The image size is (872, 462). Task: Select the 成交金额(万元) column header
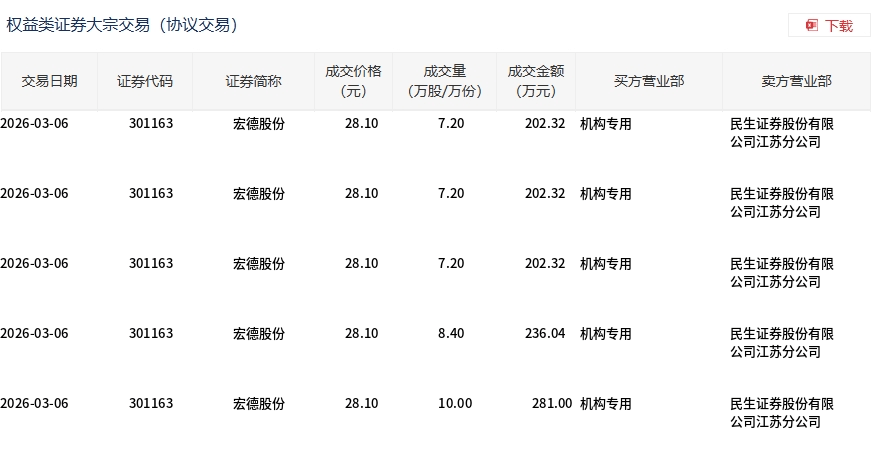[x=536, y=81]
